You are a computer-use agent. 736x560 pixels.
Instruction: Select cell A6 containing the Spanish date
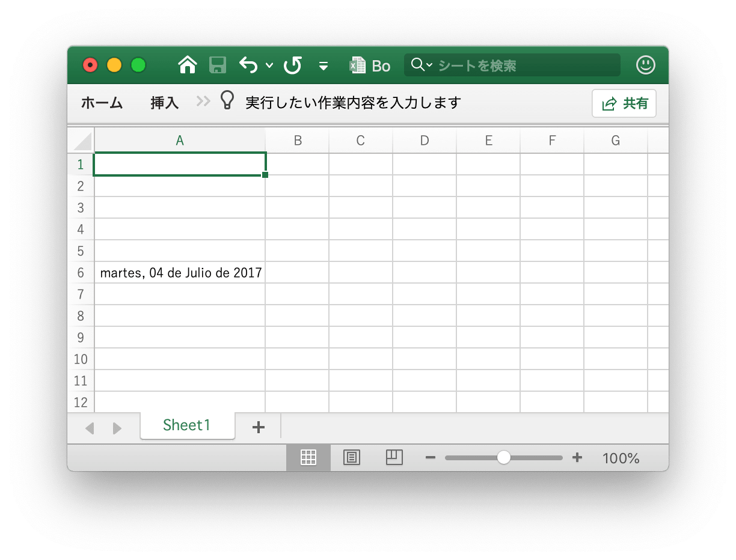pos(180,272)
